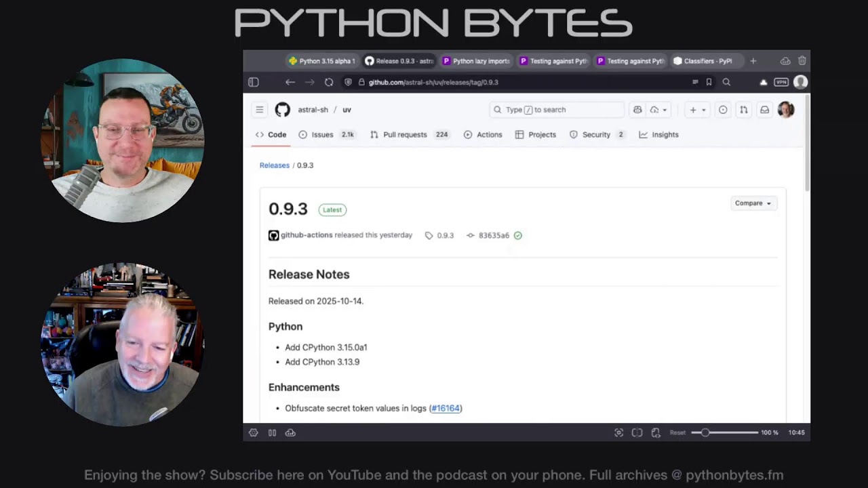Open your GitHub profile avatar menu
Screen dimensions: 868x488
(785, 109)
